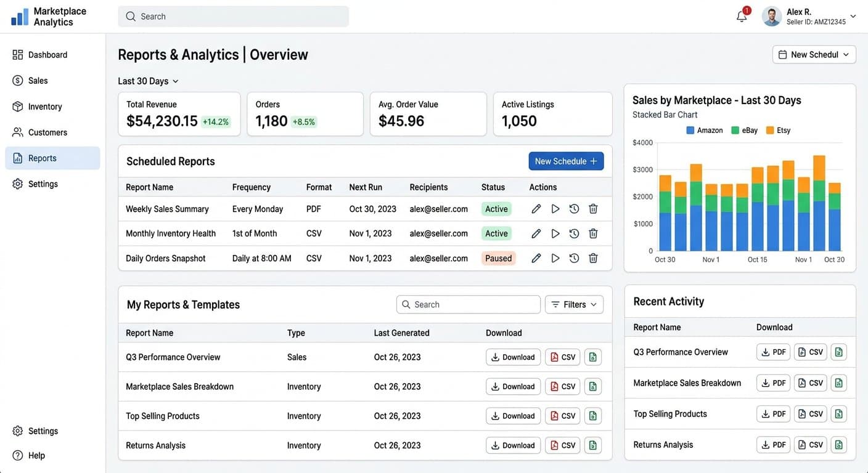This screenshot has width=868, height=473.
Task: Open the top-right New Schedule dropdown
Action: (814, 54)
